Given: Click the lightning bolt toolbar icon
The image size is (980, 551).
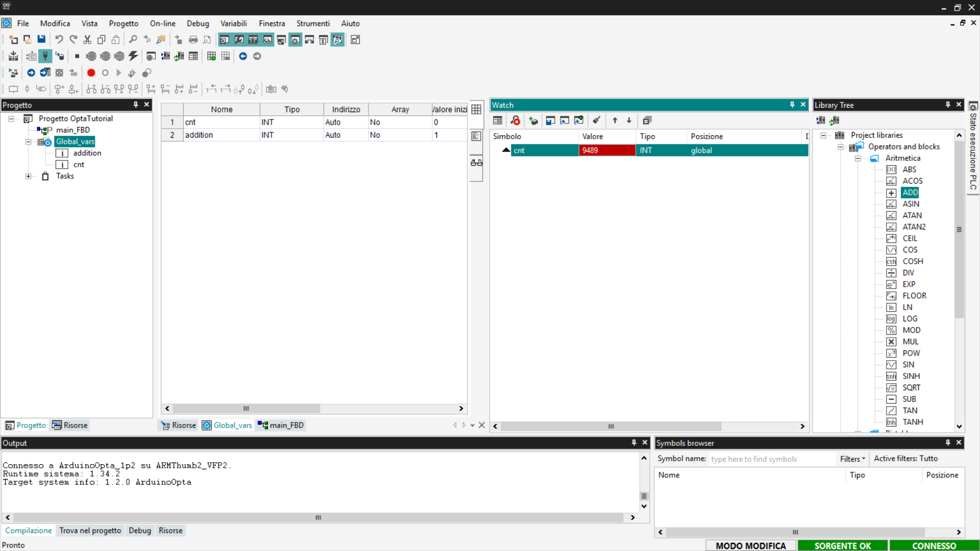Looking at the screenshot, I should click(133, 56).
